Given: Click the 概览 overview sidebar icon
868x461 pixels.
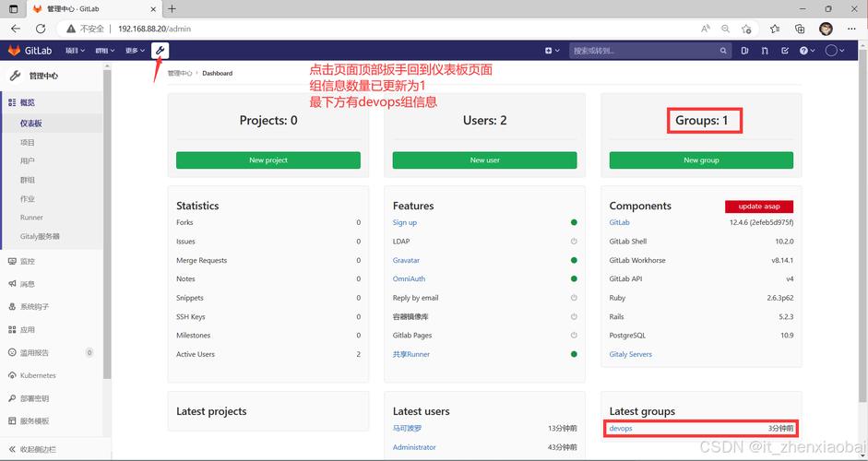Looking at the screenshot, I should [x=12, y=102].
